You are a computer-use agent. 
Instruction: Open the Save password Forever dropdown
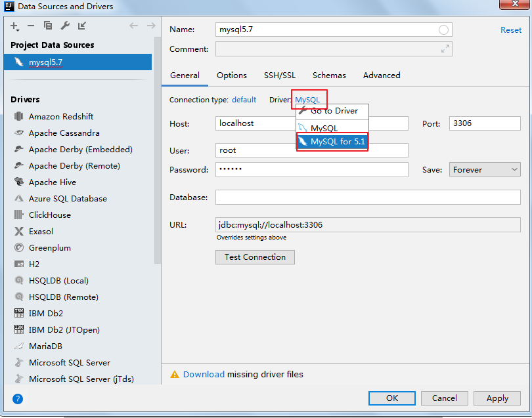coord(485,169)
